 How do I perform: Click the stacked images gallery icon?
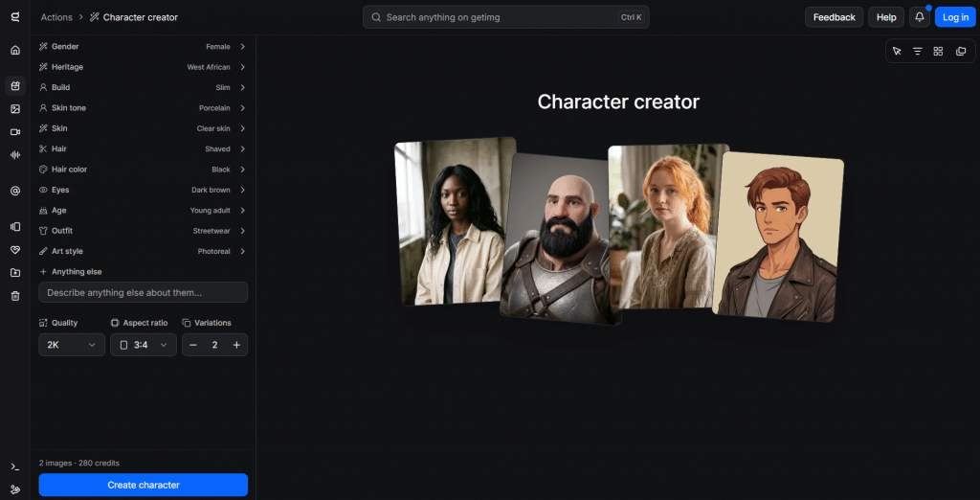pos(961,52)
